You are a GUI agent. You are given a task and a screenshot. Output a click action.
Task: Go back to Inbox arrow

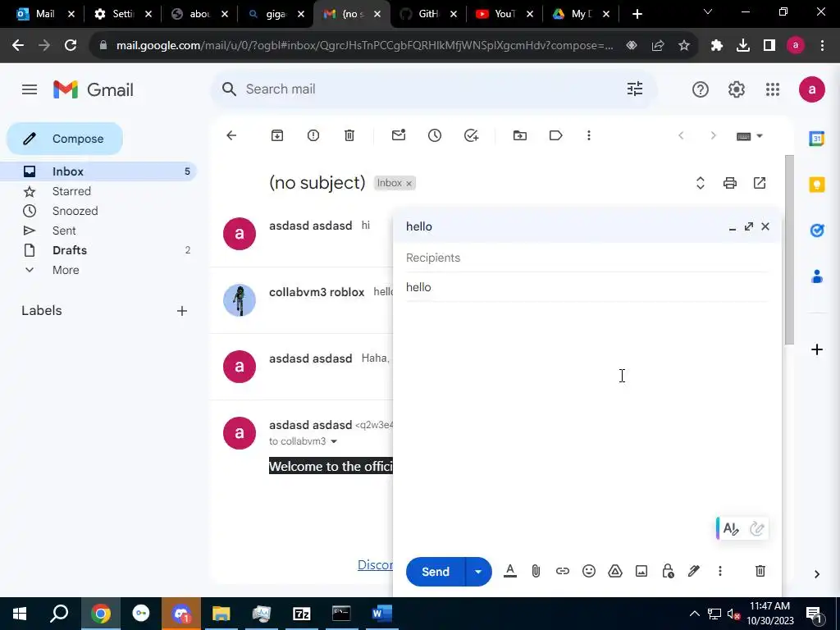tap(231, 135)
